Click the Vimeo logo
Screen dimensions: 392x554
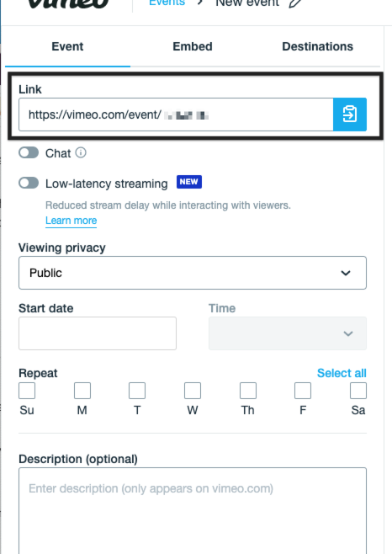[x=68, y=3]
